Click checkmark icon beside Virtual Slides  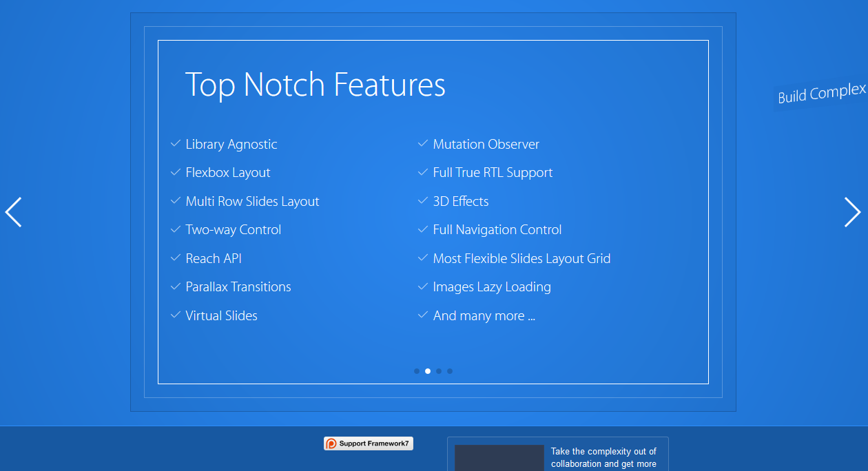[176, 315]
